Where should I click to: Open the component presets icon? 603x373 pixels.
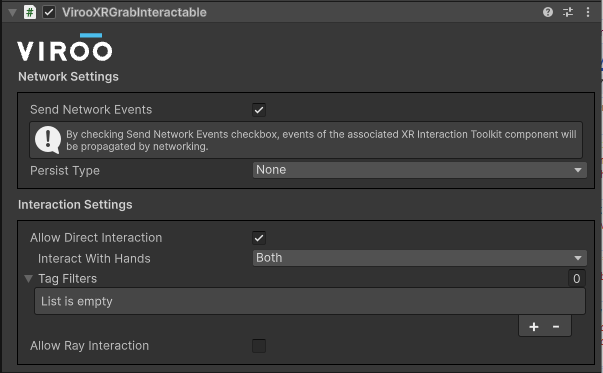pos(568,12)
